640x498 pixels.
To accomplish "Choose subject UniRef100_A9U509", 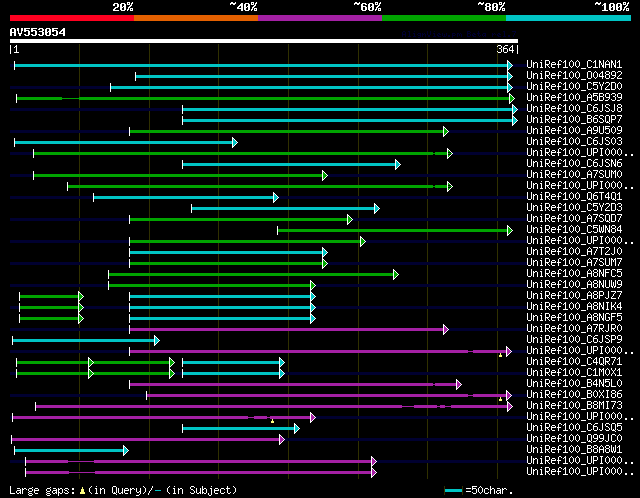I will (x=574, y=131).
